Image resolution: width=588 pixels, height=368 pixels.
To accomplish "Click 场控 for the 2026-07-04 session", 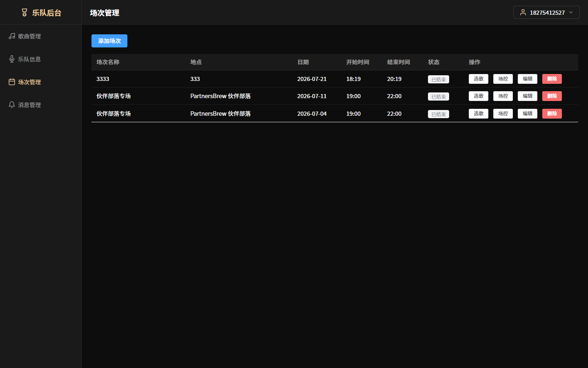I will coord(503,114).
